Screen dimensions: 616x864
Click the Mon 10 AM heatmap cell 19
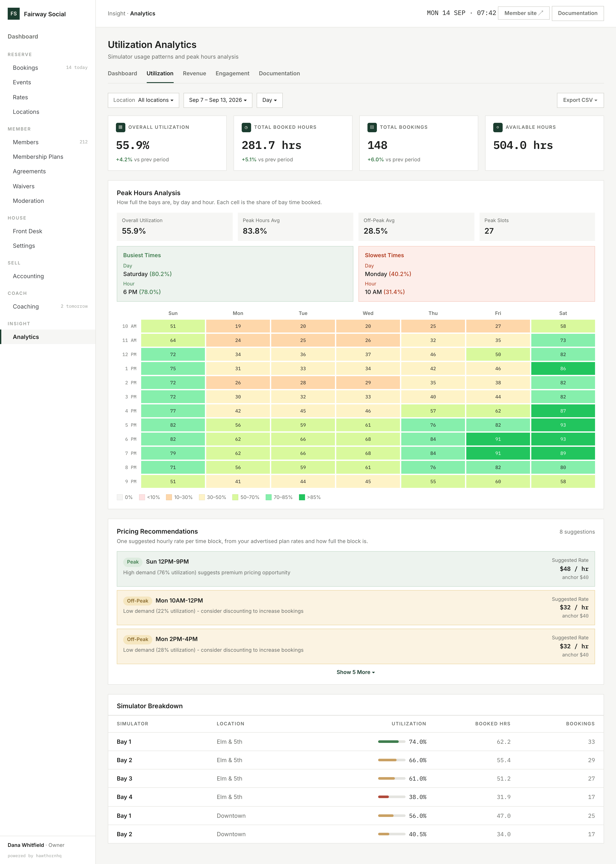[x=238, y=326]
